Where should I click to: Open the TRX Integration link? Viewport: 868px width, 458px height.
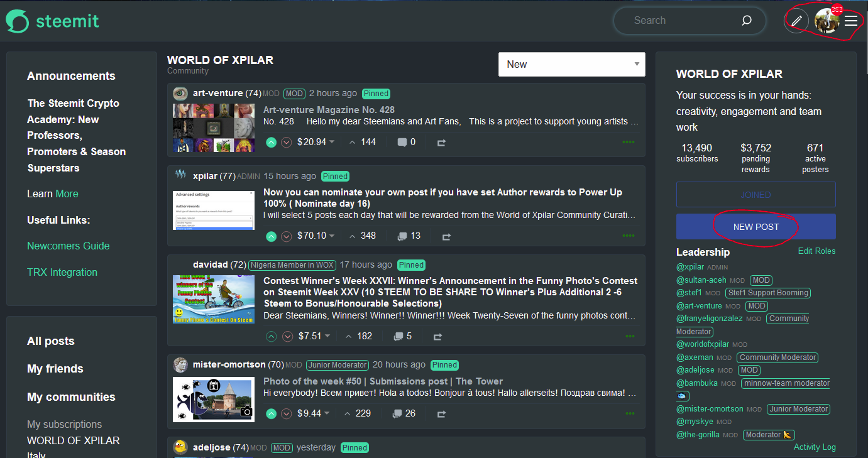(x=62, y=272)
